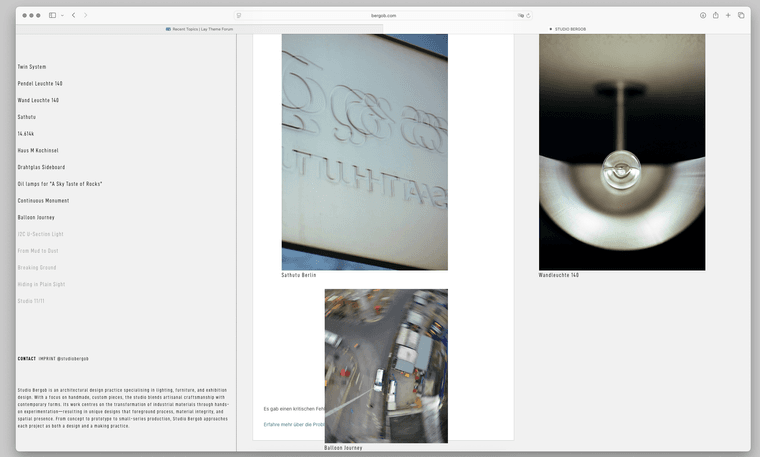Click the translate icon in address bar
The width and height of the screenshot is (760, 457).
coord(521,16)
